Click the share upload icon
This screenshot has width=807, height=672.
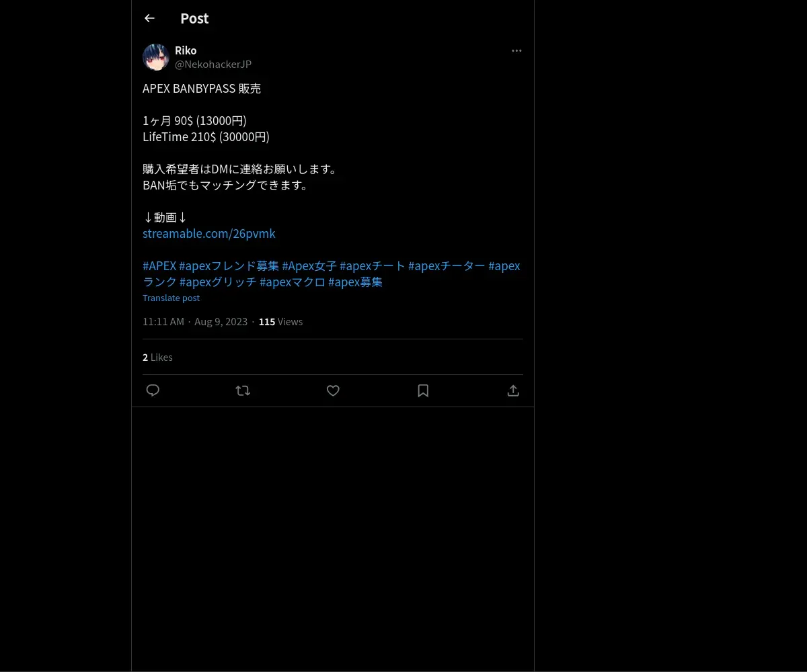point(513,390)
